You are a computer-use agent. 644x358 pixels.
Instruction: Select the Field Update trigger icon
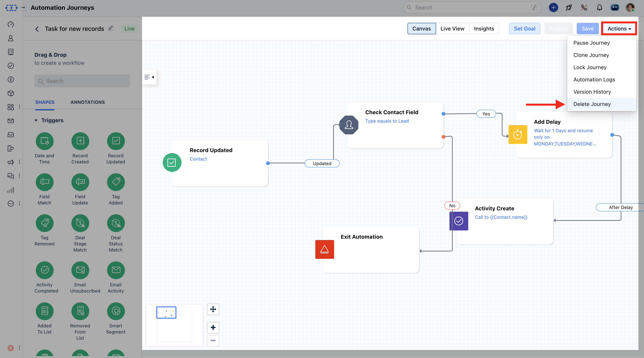(80, 182)
